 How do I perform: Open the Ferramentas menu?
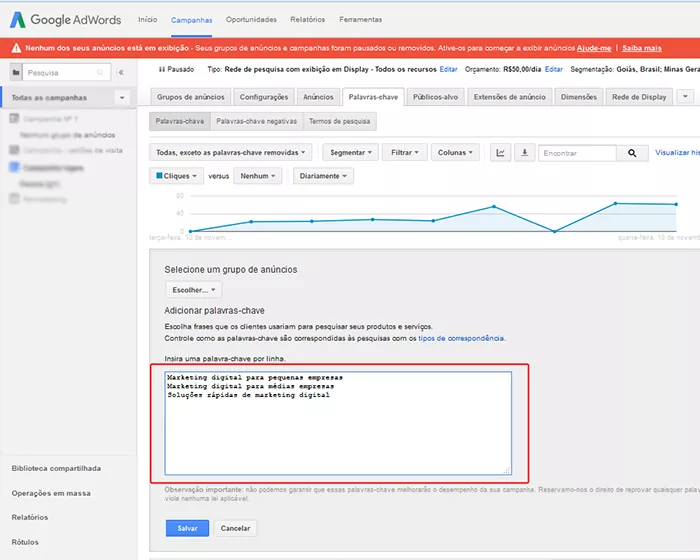[x=360, y=20]
